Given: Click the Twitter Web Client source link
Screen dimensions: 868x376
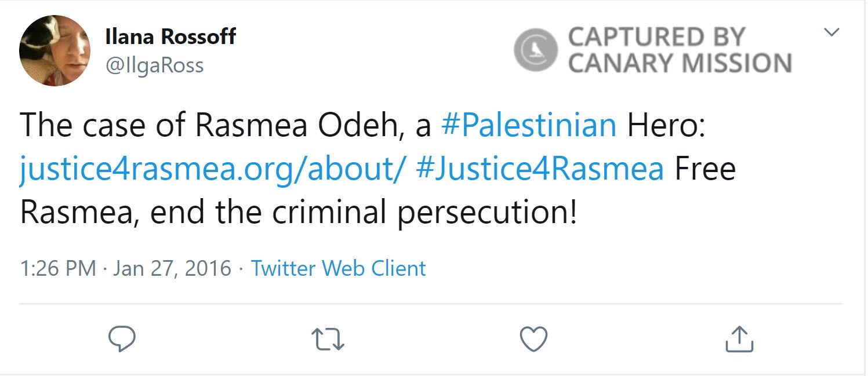Looking at the screenshot, I should 338,268.
